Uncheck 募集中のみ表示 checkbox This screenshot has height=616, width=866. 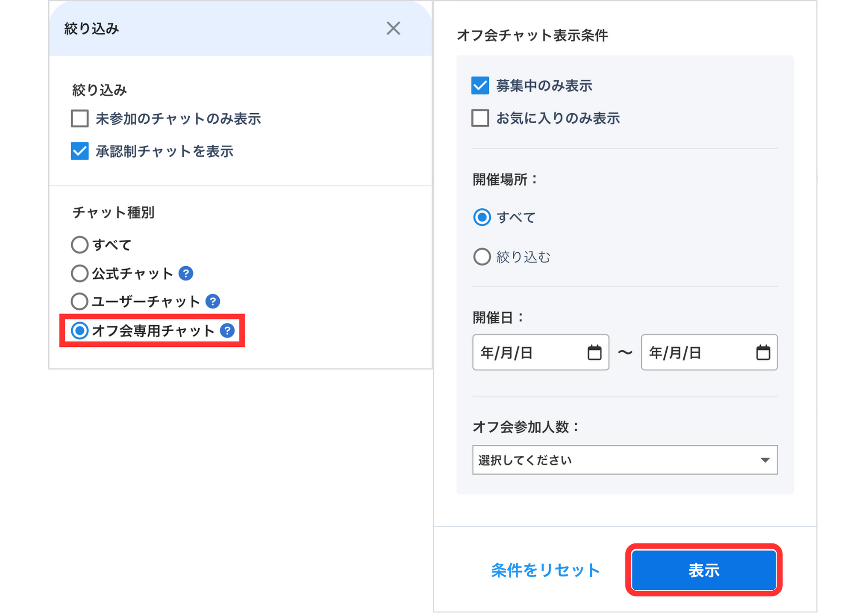pos(480,86)
